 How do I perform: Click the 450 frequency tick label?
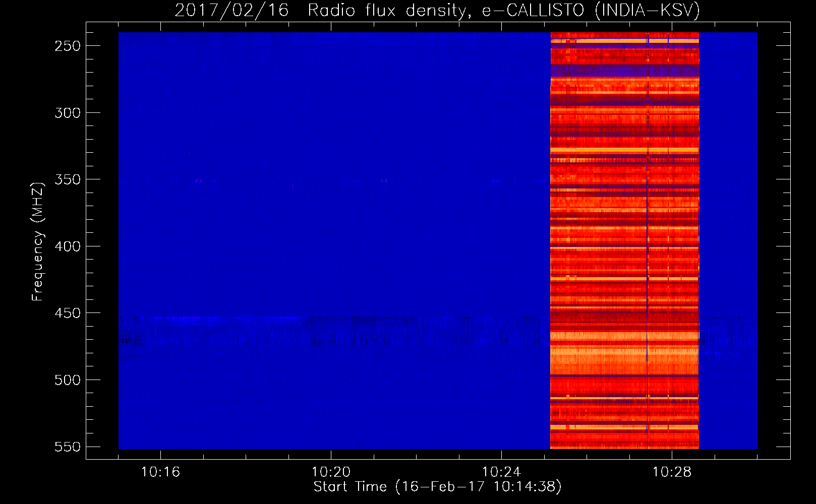pos(68,313)
